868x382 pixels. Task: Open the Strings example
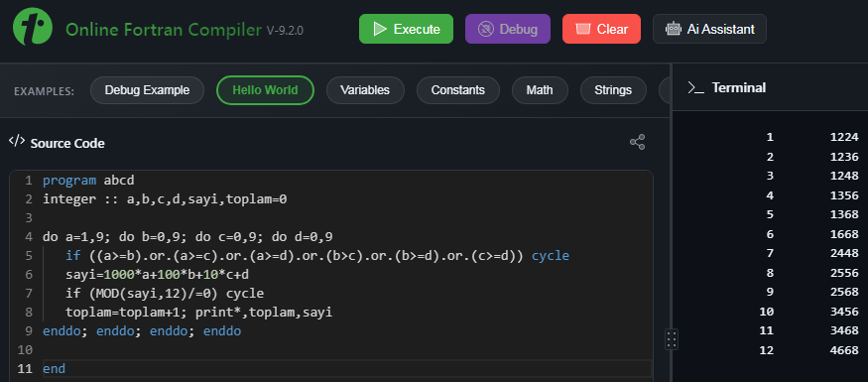click(x=613, y=90)
